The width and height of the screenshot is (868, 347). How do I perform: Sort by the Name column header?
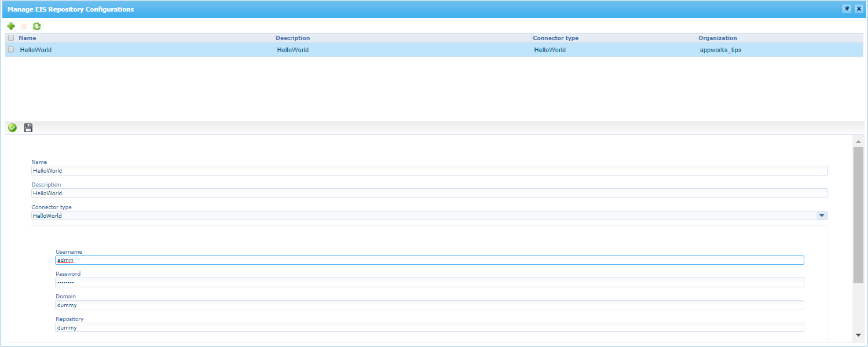pyautogui.click(x=28, y=38)
